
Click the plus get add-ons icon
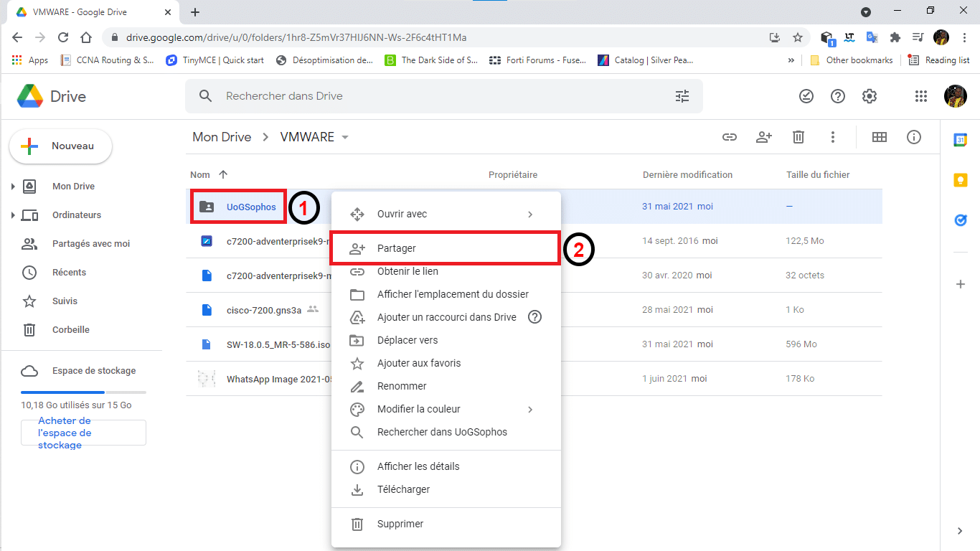(961, 284)
